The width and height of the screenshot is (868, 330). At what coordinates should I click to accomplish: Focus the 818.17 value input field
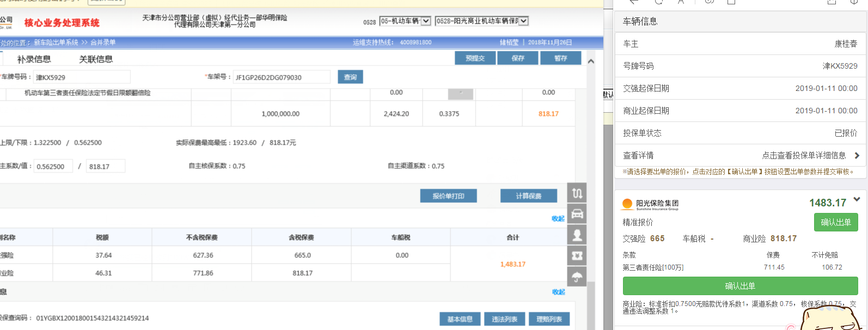point(106,166)
